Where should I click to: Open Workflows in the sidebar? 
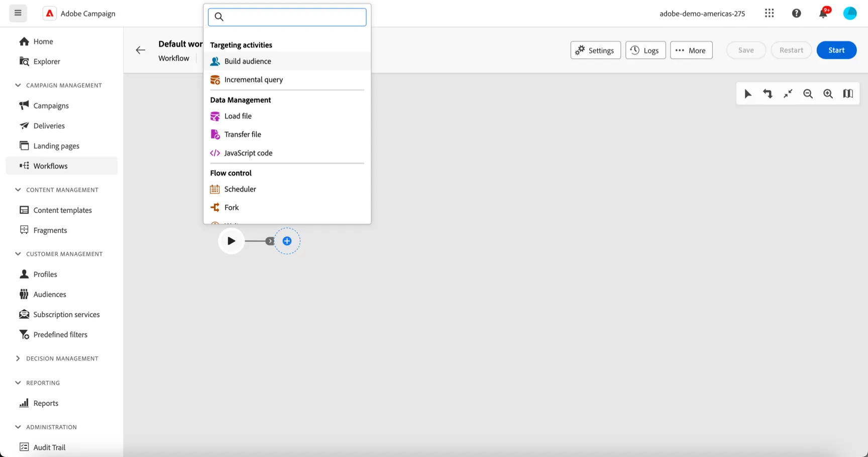click(61, 166)
